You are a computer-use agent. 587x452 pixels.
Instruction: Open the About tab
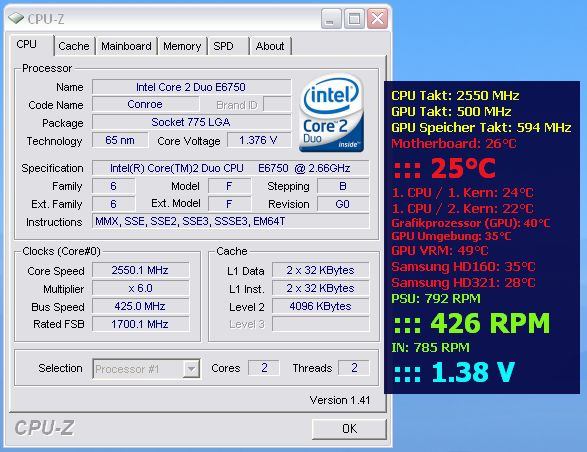[x=270, y=46]
